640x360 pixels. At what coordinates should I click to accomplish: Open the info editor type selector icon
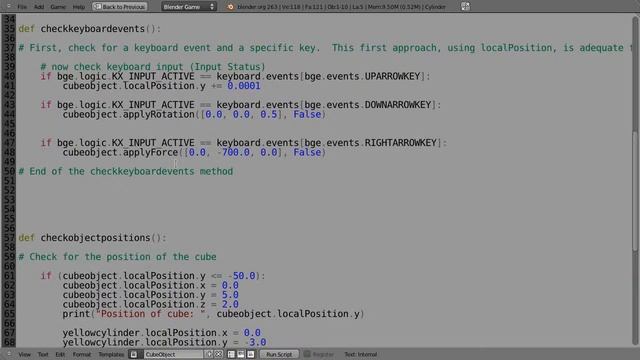pyautogui.click(x=8, y=7)
